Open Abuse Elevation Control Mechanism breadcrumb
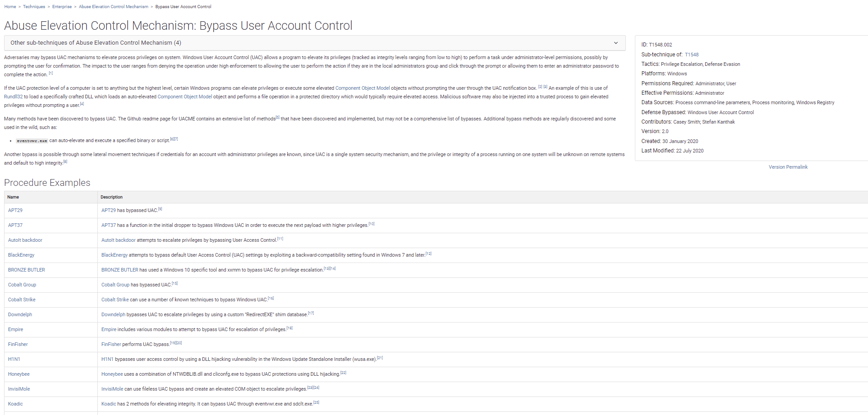868x415 pixels. pyautogui.click(x=114, y=7)
